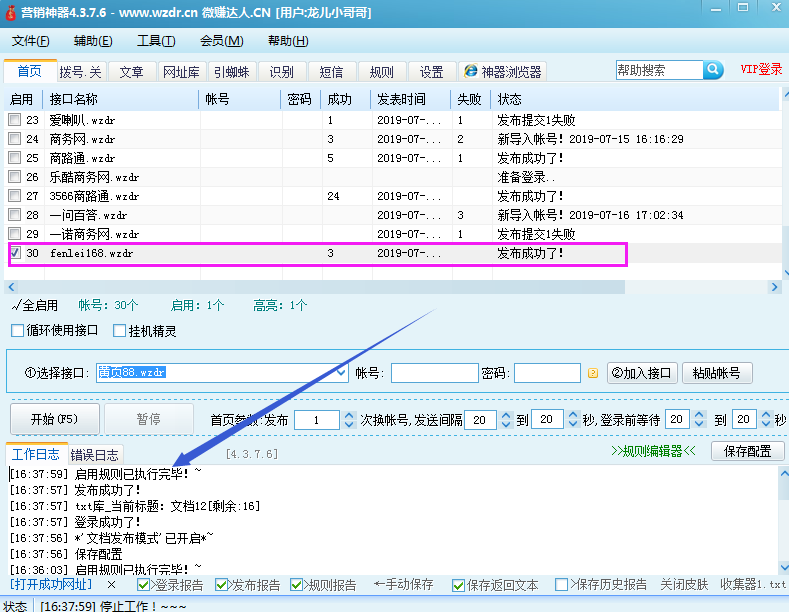789x612 pixels.
Task: Toggle 循环使用接口 checkbox
Action: [17, 331]
